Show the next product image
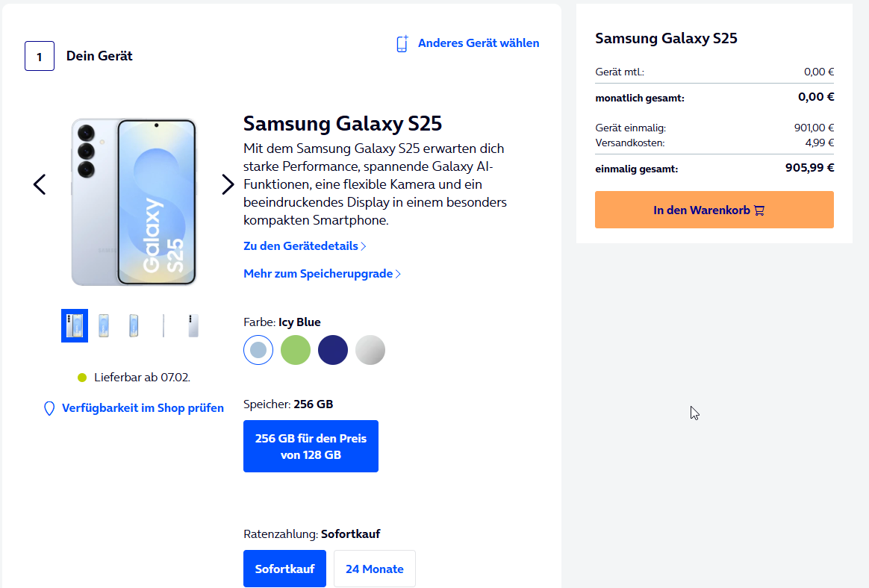This screenshot has width=869, height=588. [x=228, y=184]
